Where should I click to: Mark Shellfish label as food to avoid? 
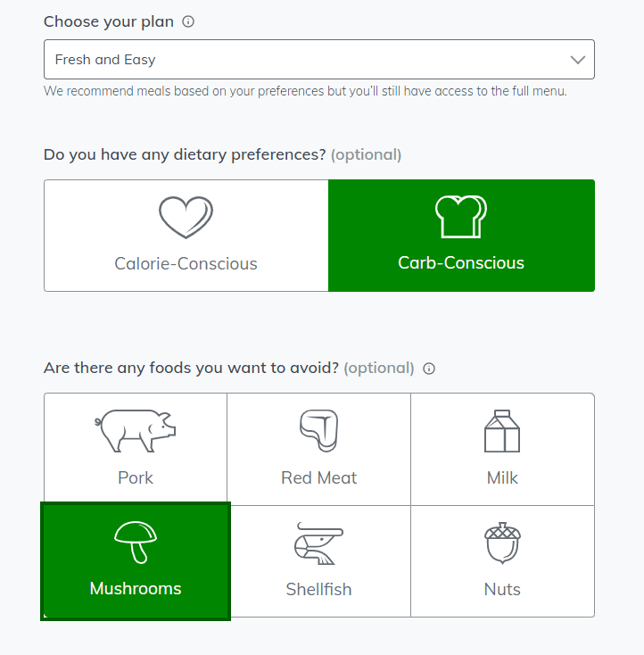318,589
